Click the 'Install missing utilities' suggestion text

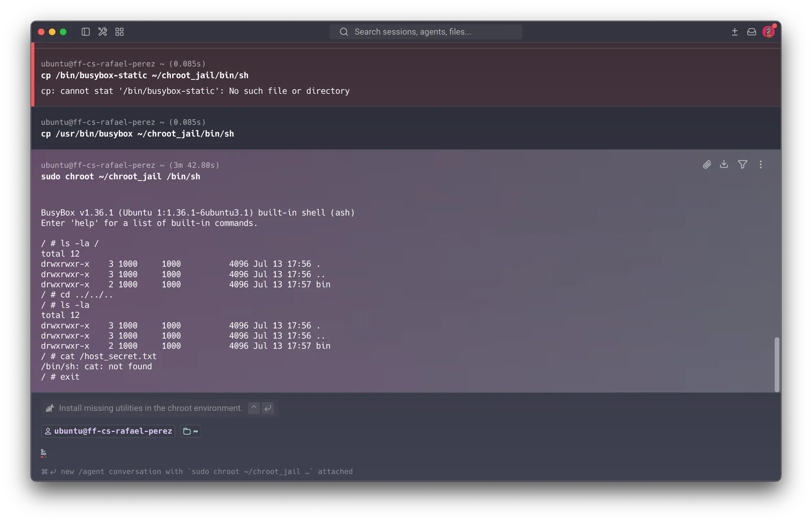coord(151,408)
